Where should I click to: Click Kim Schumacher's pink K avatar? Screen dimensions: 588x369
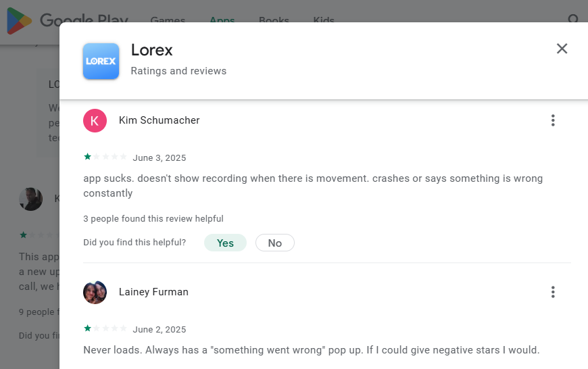95,120
